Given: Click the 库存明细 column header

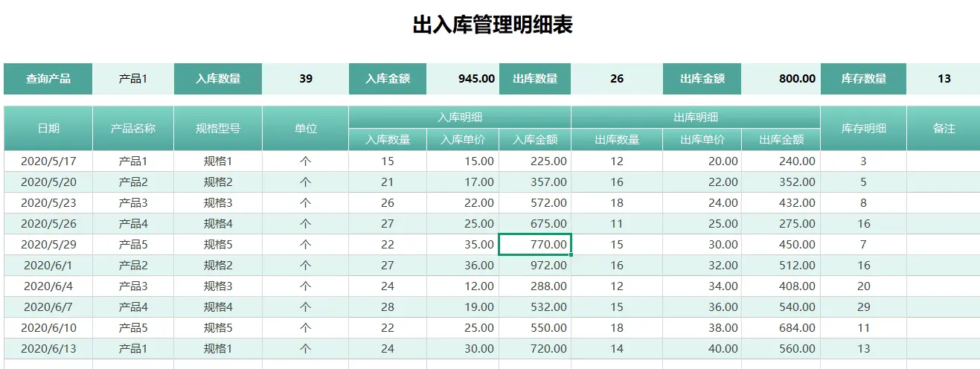Looking at the screenshot, I should (863, 128).
